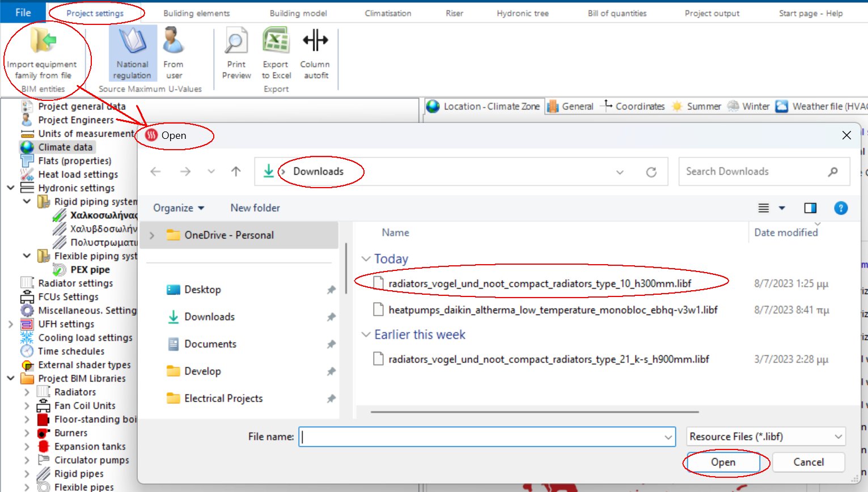Viewport: 868px width, 492px height.
Task: Cancel the file open dialog
Action: pyautogui.click(x=808, y=462)
